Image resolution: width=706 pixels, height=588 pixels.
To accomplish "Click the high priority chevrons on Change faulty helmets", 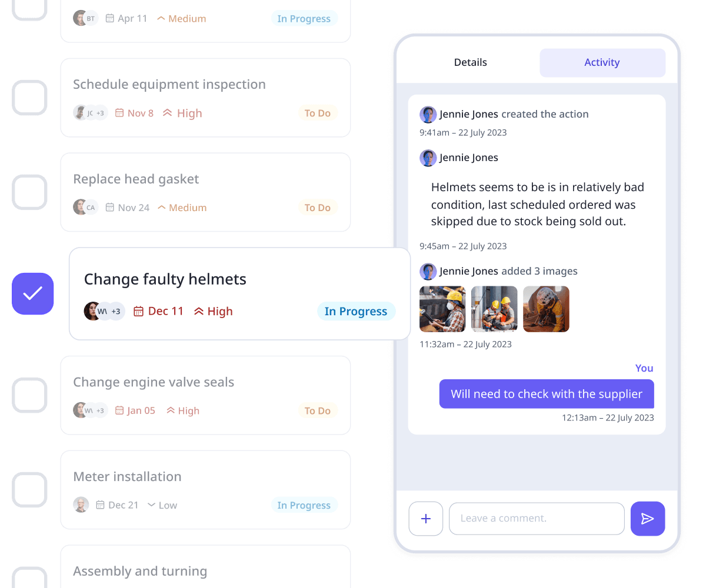I will click(199, 312).
